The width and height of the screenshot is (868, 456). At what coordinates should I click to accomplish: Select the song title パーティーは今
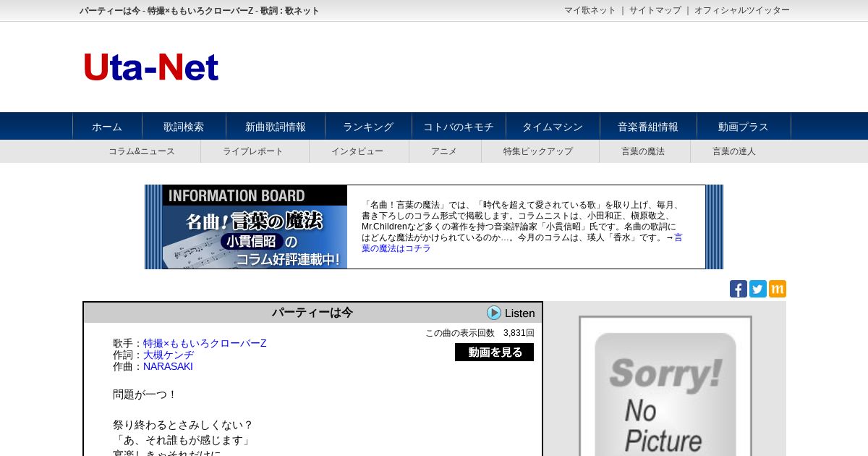click(x=312, y=313)
